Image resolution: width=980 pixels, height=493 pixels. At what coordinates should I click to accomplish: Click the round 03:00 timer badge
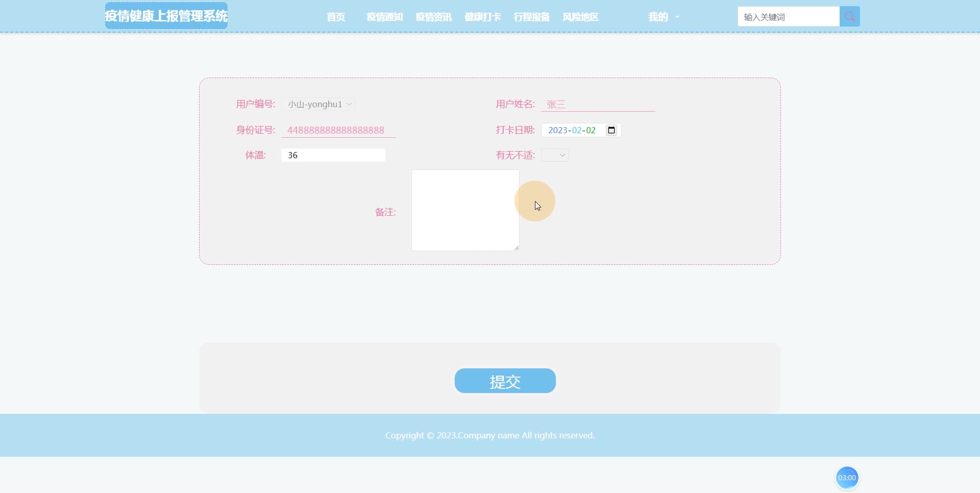[847, 478]
